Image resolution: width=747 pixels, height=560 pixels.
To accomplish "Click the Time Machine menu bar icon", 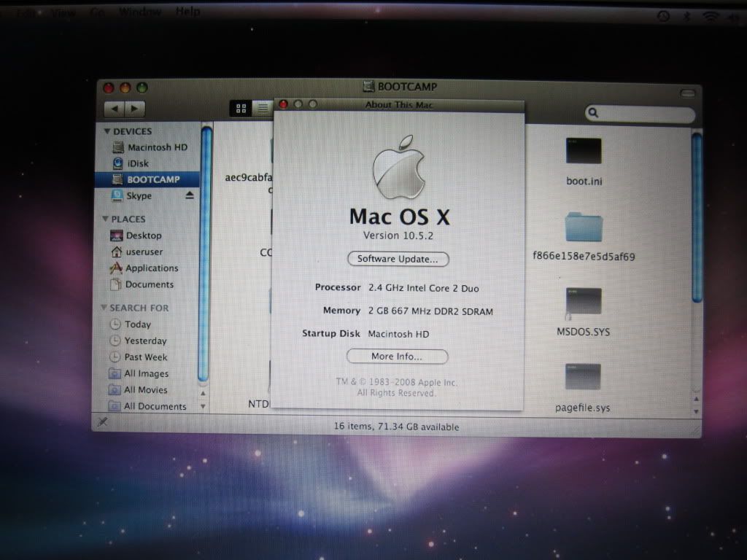I will tap(664, 16).
